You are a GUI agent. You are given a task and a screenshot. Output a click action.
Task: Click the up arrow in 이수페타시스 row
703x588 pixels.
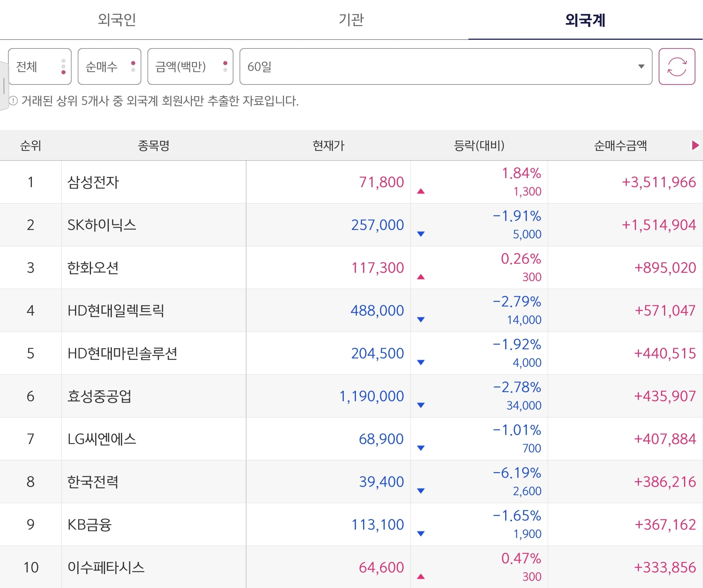421,577
